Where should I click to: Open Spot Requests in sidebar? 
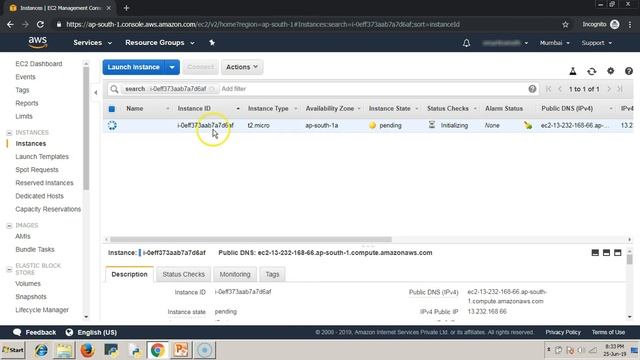[x=37, y=170]
